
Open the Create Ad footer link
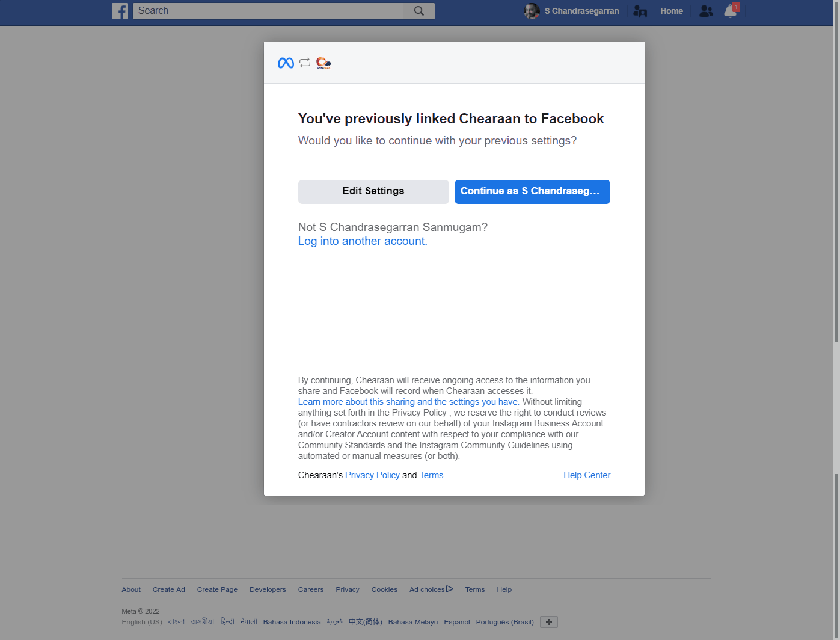click(169, 589)
